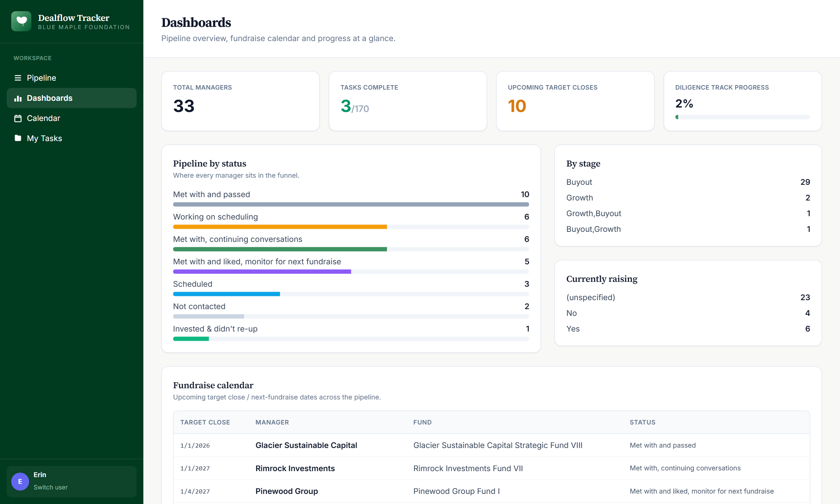The image size is (840, 504).
Task: Click the Tasks Complete 3/170 value
Action: [x=355, y=106]
